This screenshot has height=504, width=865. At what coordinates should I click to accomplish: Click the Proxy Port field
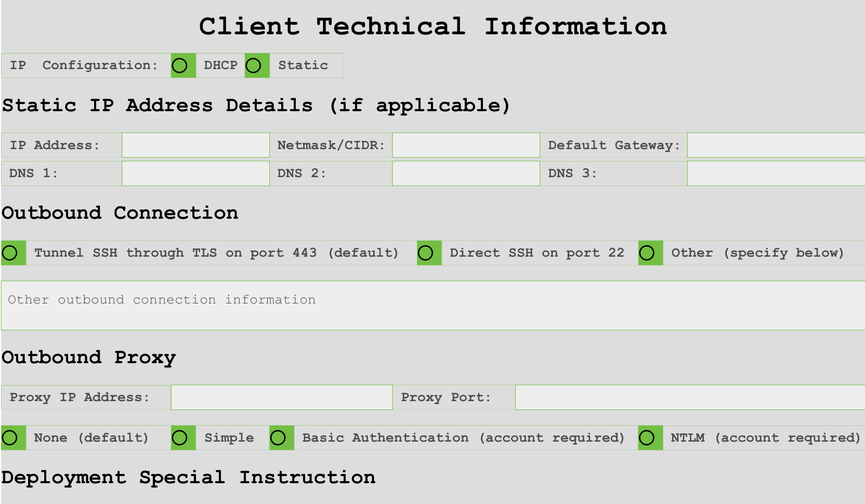point(686,397)
